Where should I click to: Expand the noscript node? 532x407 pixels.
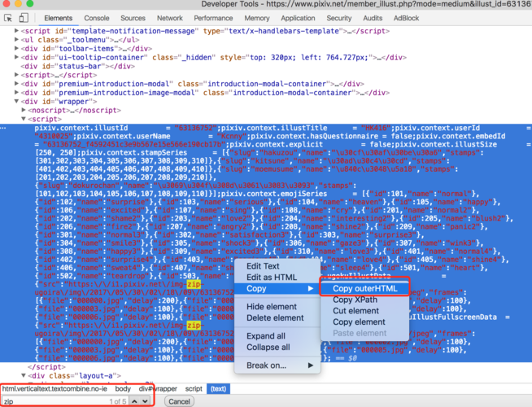[24, 111]
